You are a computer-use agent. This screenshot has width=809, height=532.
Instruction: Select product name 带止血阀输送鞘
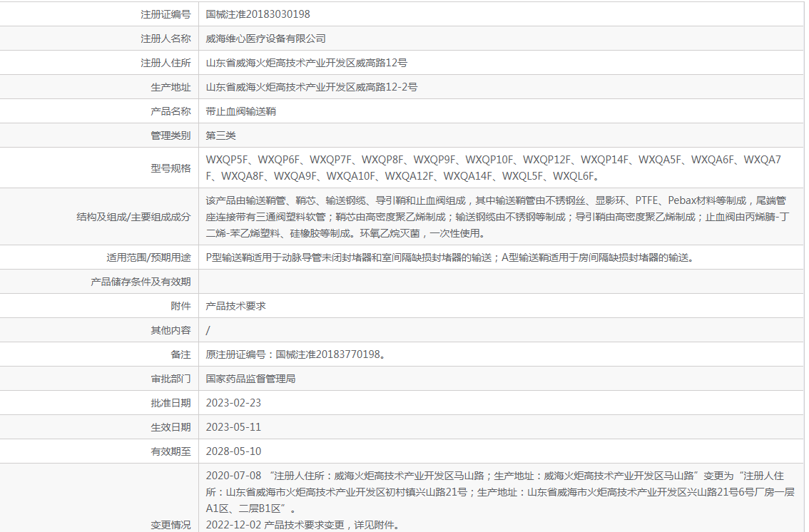(241, 111)
